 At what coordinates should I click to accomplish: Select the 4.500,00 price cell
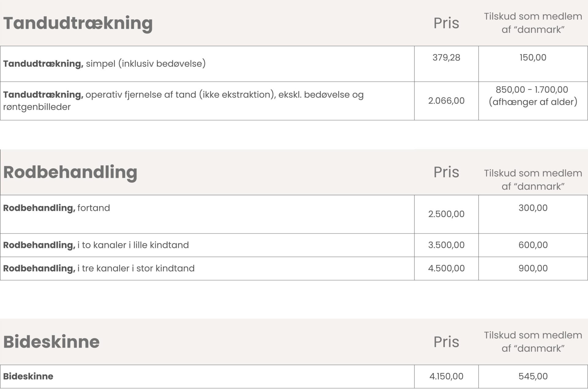pyautogui.click(x=446, y=268)
